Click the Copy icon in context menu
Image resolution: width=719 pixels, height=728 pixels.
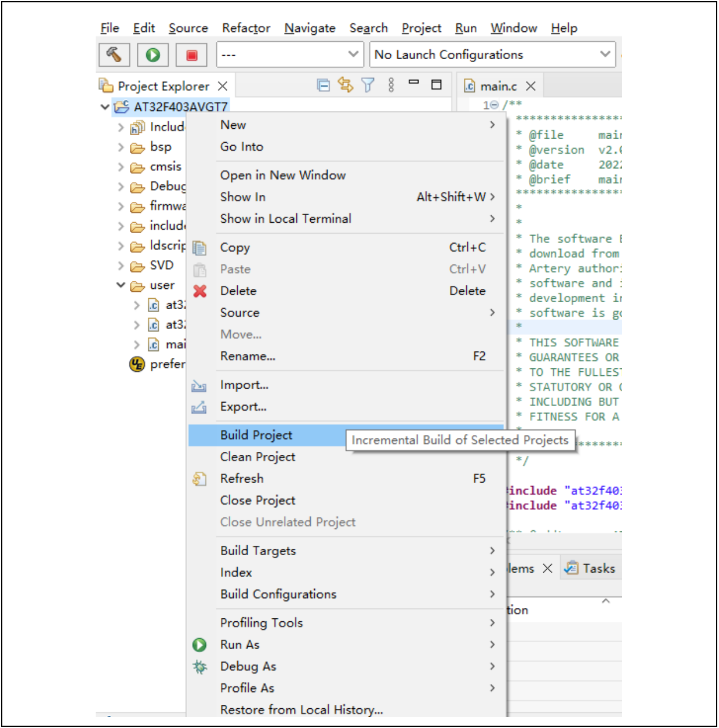tap(199, 248)
